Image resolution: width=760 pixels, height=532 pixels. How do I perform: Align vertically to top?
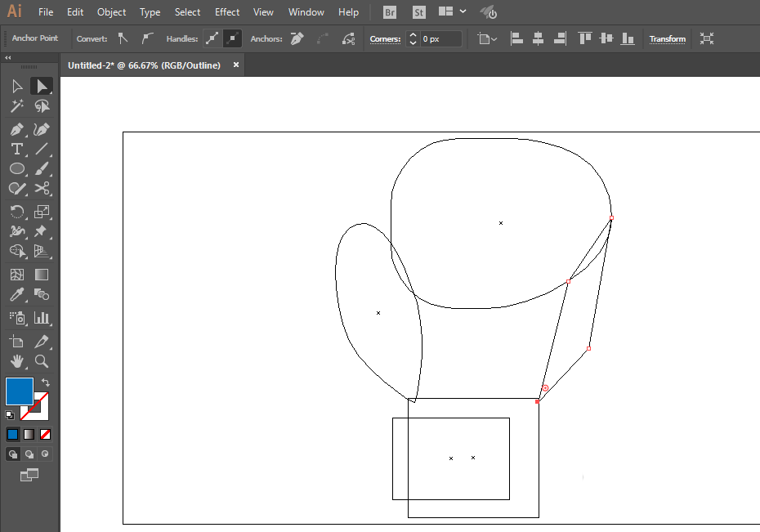tap(585, 38)
